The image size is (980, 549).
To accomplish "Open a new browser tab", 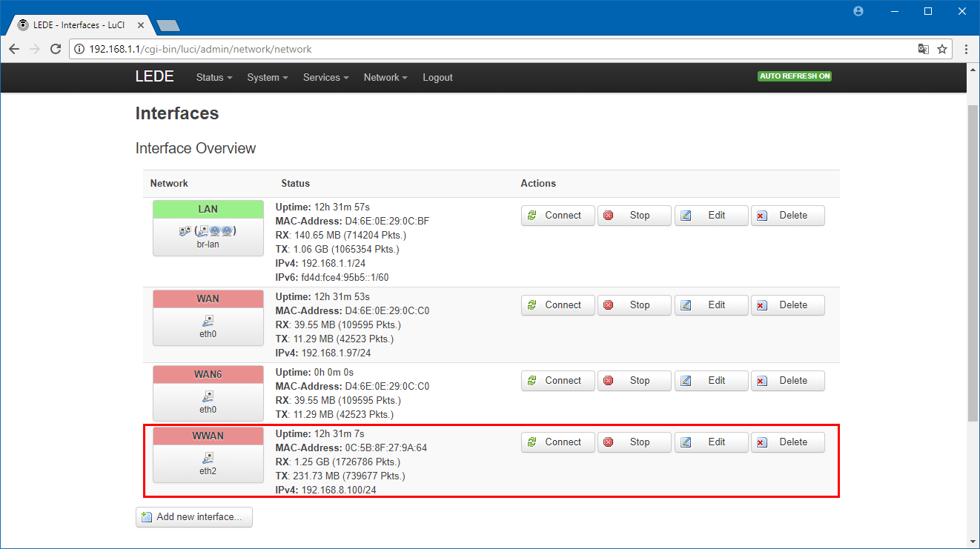I will tap(168, 25).
